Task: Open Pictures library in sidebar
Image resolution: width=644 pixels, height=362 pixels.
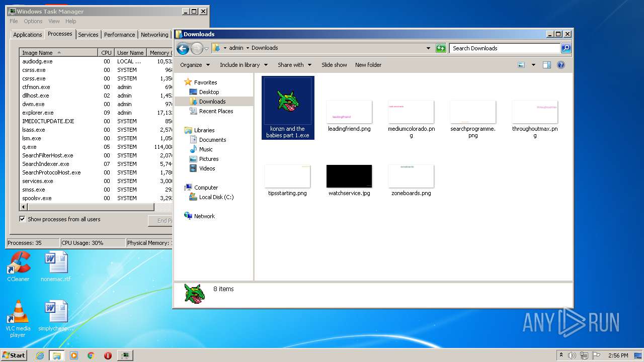Action: 208,159
